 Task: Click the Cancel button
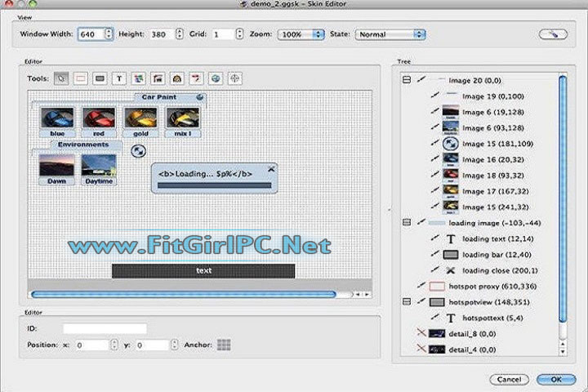click(510, 379)
